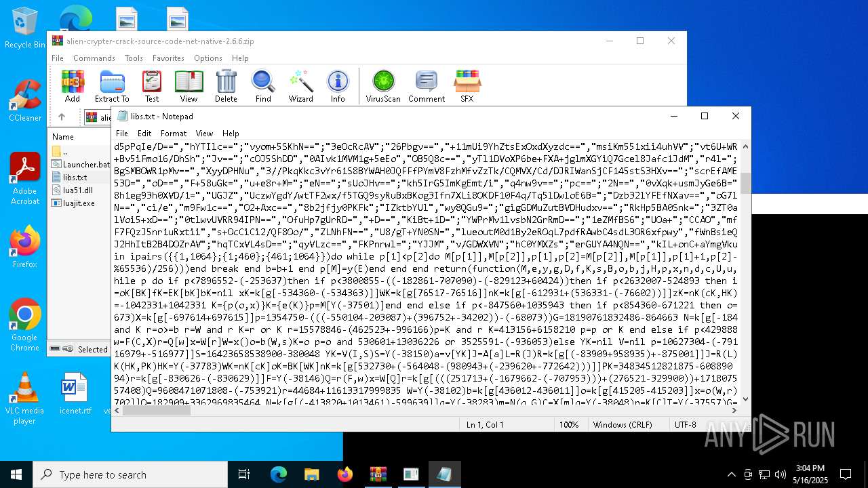Open the Start menu
The width and height of the screenshot is (868, 488).
16,474
